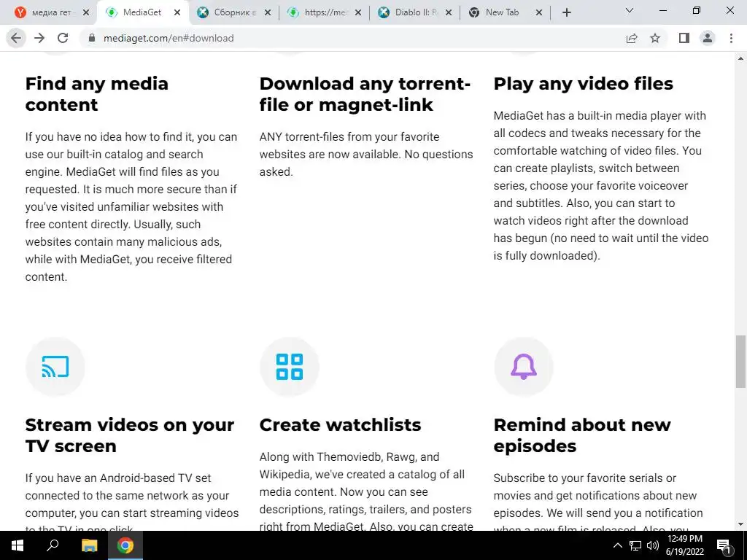
Task: Open File Explorer from the taskbar
Action: [x=89, y=545]
